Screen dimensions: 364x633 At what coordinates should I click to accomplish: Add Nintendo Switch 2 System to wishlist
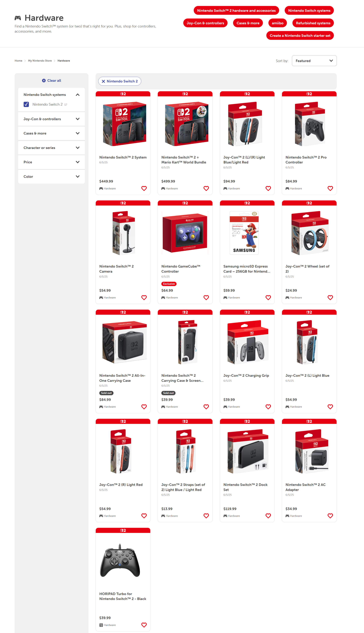(144, 189)
